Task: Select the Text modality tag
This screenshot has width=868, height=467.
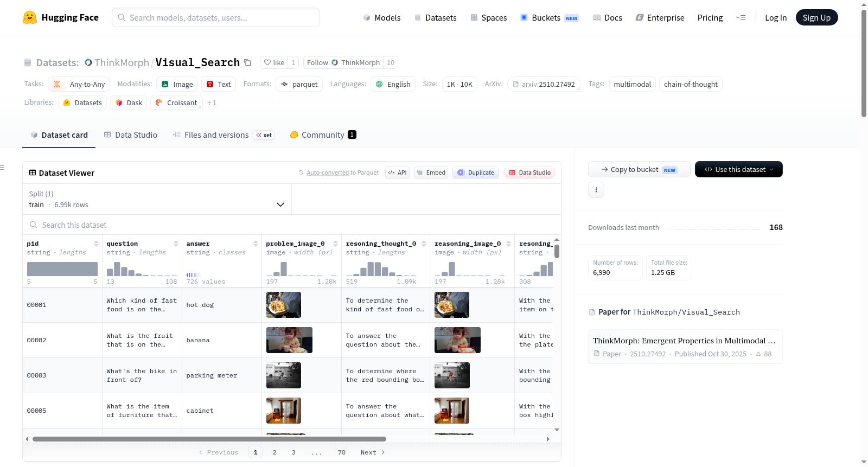Action: pos(219,84)
